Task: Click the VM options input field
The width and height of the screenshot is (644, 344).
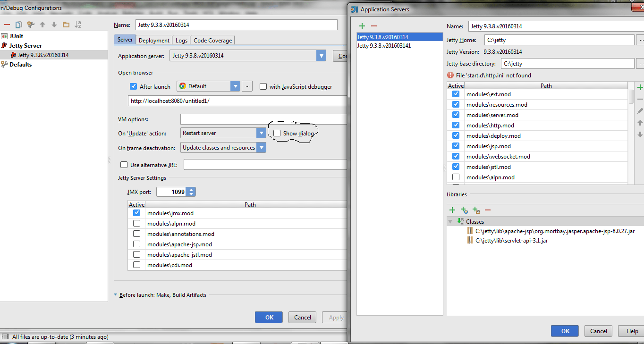Action: coord(264,119)
